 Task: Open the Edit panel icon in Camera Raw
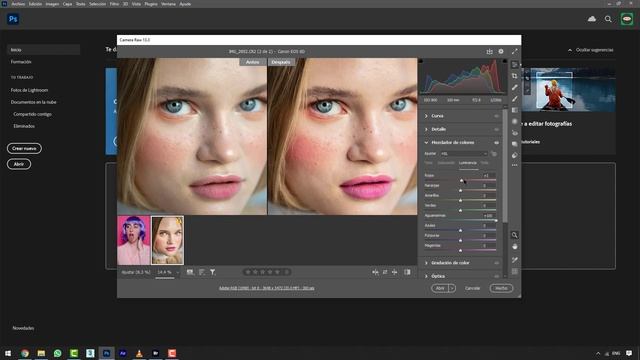[515, 64]
